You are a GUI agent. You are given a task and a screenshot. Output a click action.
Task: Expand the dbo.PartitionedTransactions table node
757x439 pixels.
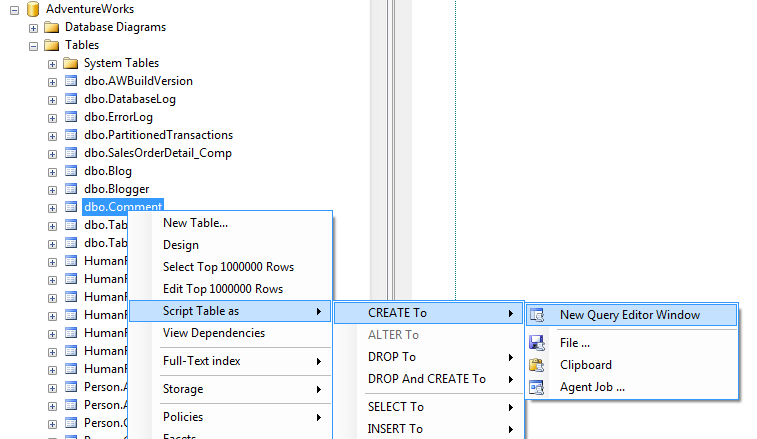[52, 136]
